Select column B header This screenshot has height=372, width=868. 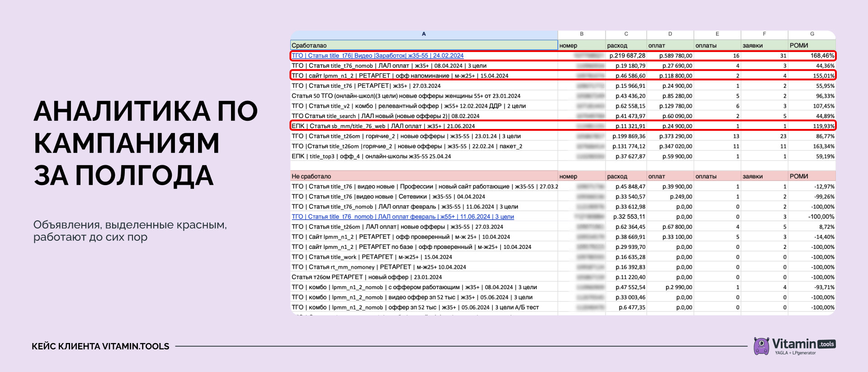point(581,34)
